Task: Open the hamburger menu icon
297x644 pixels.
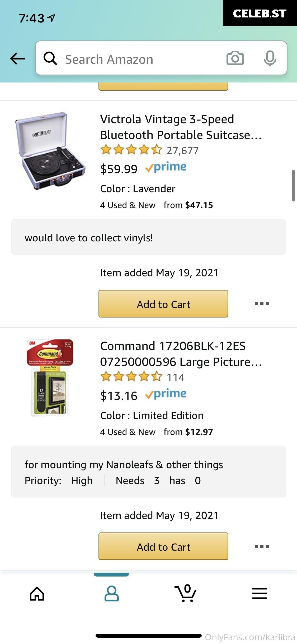Action: [260, 594]
